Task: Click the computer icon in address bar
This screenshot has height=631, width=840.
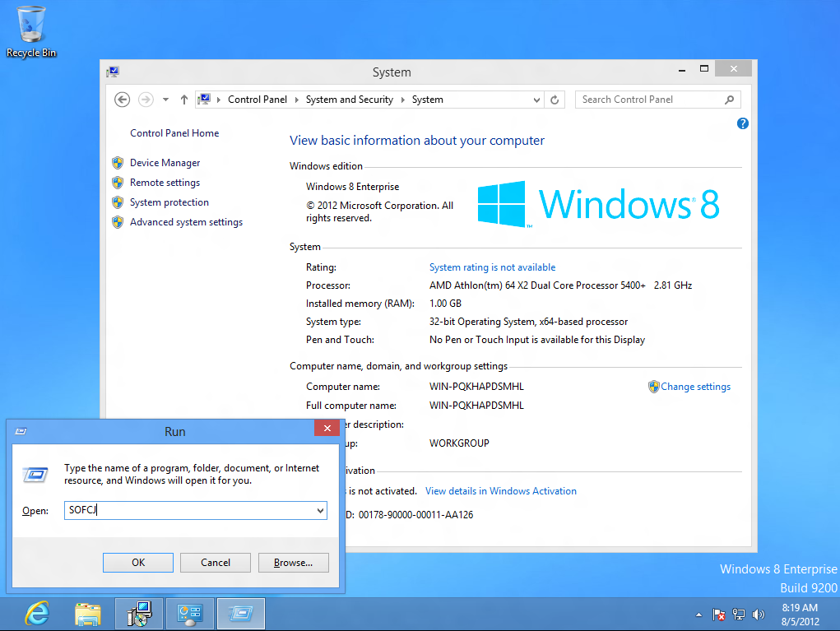Action: [204, 99]
